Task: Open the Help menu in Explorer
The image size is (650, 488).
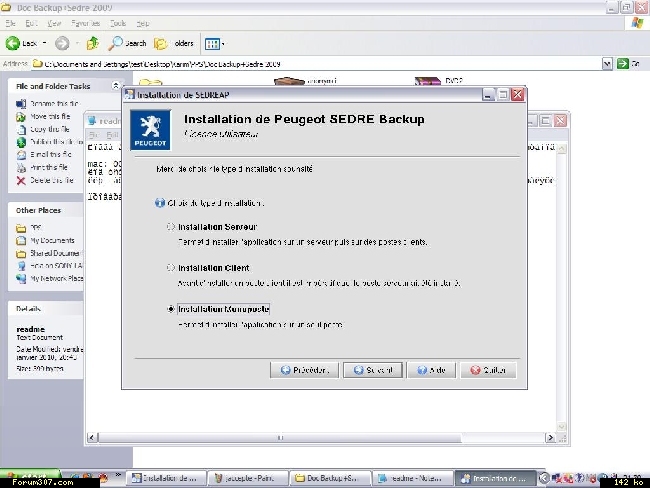Action: (143, 23)
